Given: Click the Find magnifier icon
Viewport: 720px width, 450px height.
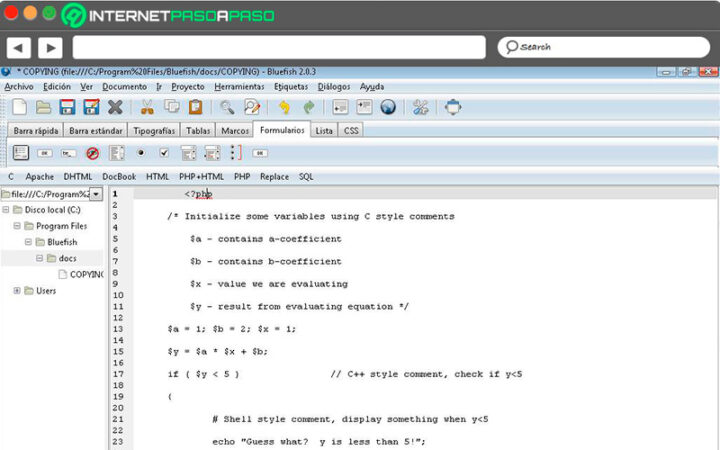Looking at the screenshot, I should (228, 107).
